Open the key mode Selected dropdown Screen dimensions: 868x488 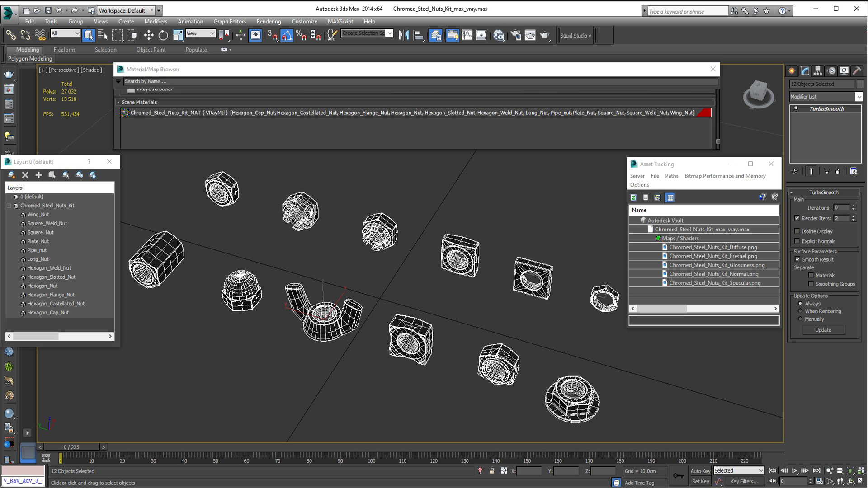pos(739,471)
